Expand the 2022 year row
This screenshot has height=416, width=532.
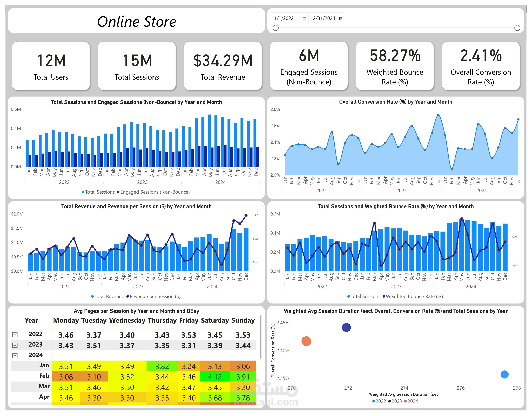pyautogui.click(x=15, y=335)
